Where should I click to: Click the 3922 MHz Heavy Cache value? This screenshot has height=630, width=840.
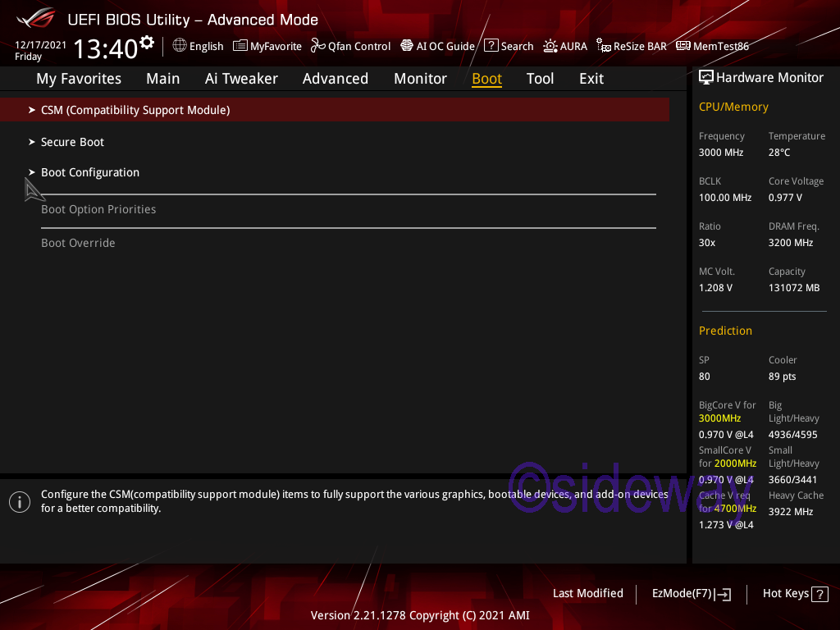pos(791,512)
